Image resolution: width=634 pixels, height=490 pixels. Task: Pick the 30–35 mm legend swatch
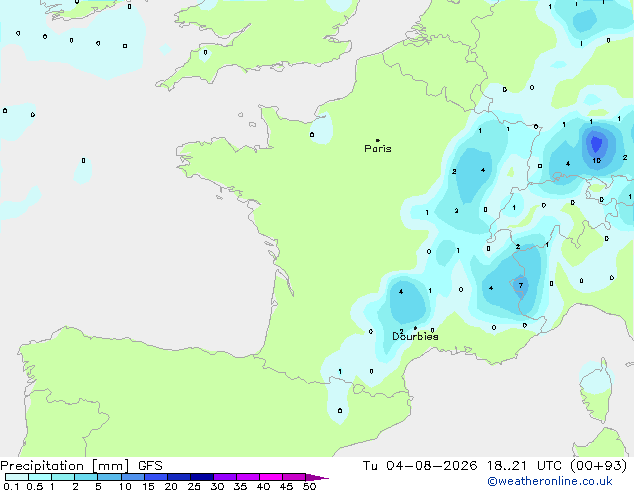tap(225, 477)
